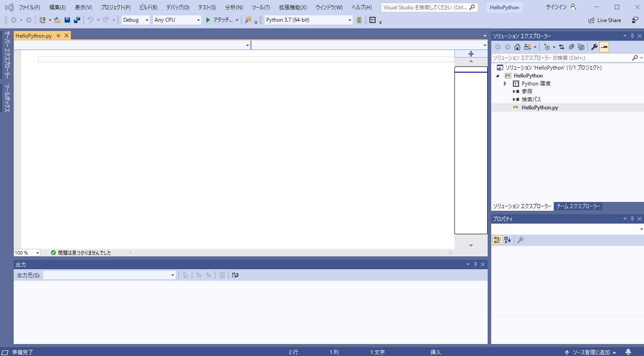Click the アタッチ start debugging button
Viewport: 644px width, 356px height.
pos(220,20)
